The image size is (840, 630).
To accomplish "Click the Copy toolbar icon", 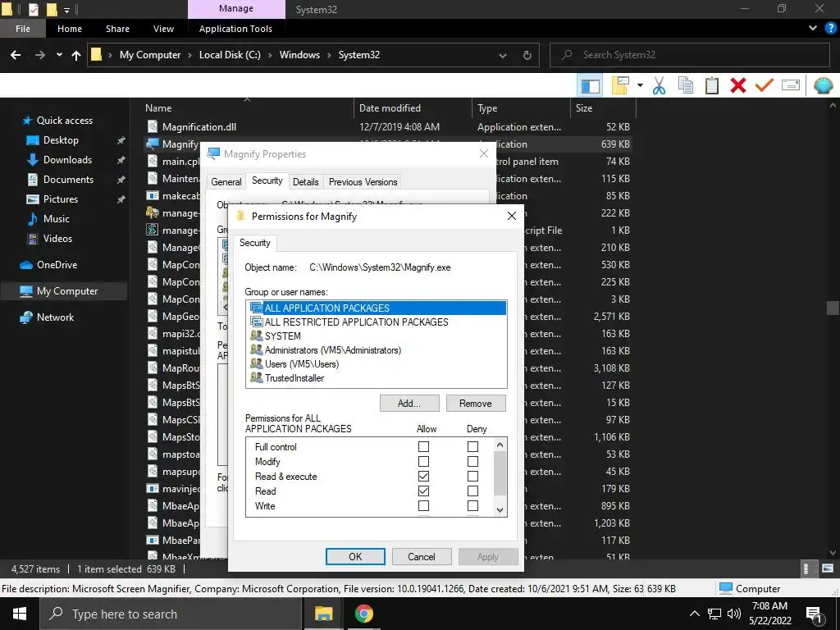I will (x=686, y=85).
